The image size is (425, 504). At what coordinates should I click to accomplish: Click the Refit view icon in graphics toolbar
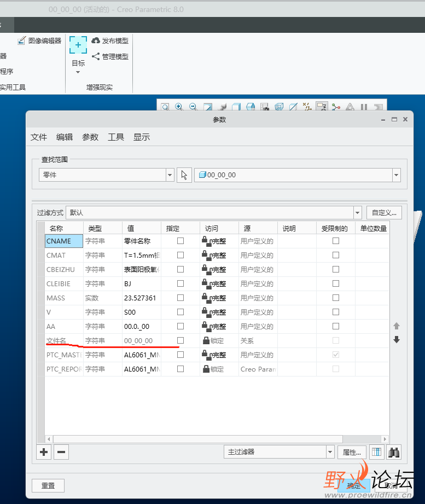click(x=165, y=107)
